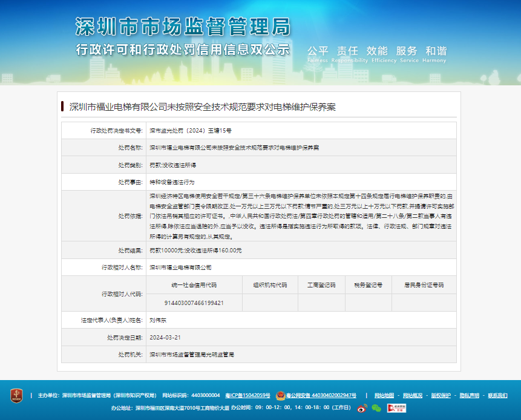Select the result 罚款10000元;没收违法所得160.00元
521x420 pixels.
(x=195, y=251)
